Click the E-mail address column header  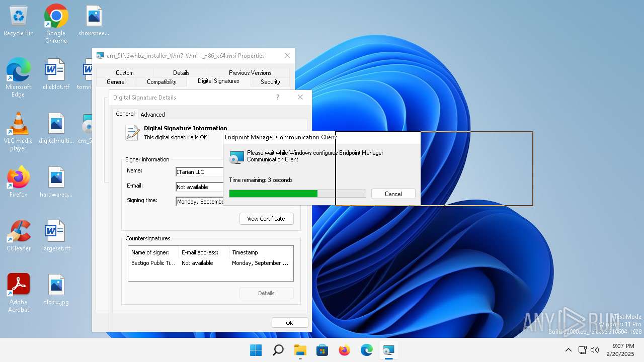[x=204, y=252]
